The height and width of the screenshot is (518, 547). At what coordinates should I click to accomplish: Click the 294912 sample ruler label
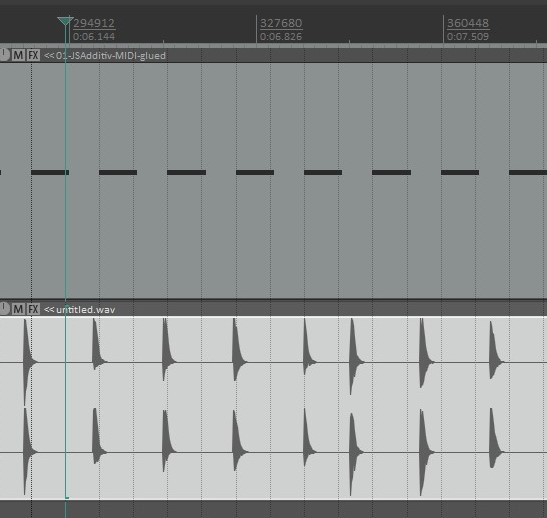click(94, 23)
